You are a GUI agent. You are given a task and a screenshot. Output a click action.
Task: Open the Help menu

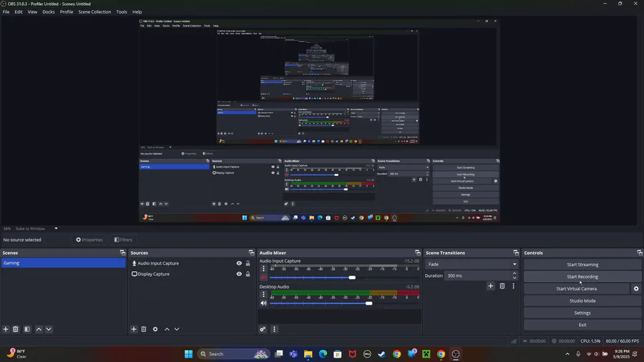tap(137, 12)
